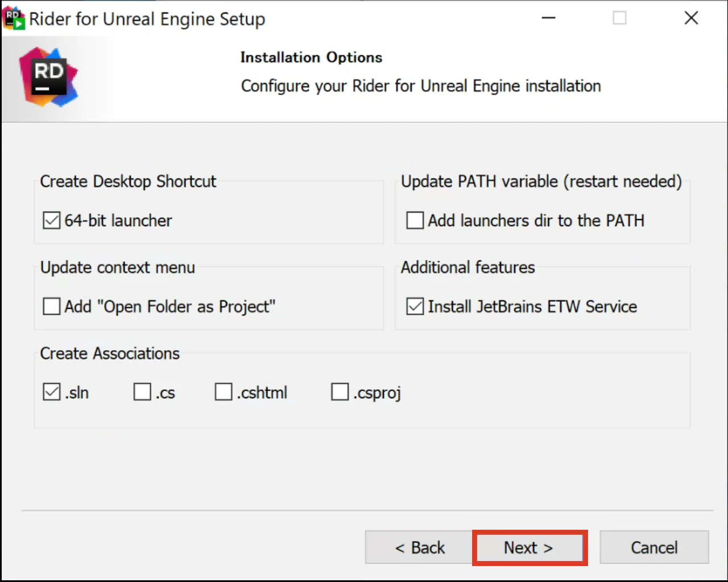
Task: Click the "Update PATH variable (restart needed)" label
Action: coord(541,181)
